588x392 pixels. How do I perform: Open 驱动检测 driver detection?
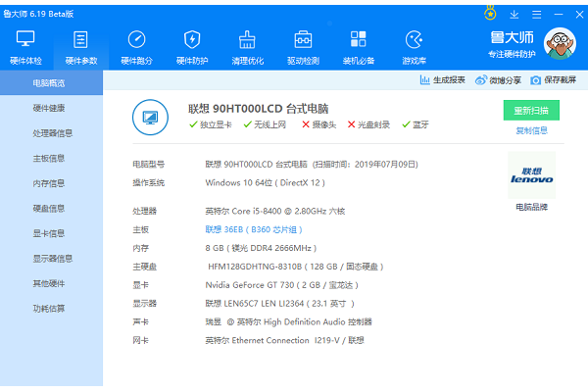click(x=303, y=48)
